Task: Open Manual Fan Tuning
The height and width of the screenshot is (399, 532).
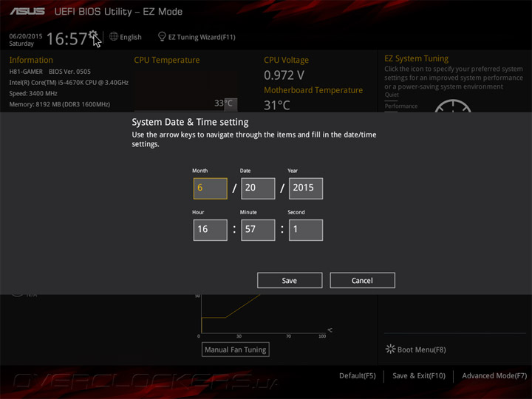Action: (236, 349)
